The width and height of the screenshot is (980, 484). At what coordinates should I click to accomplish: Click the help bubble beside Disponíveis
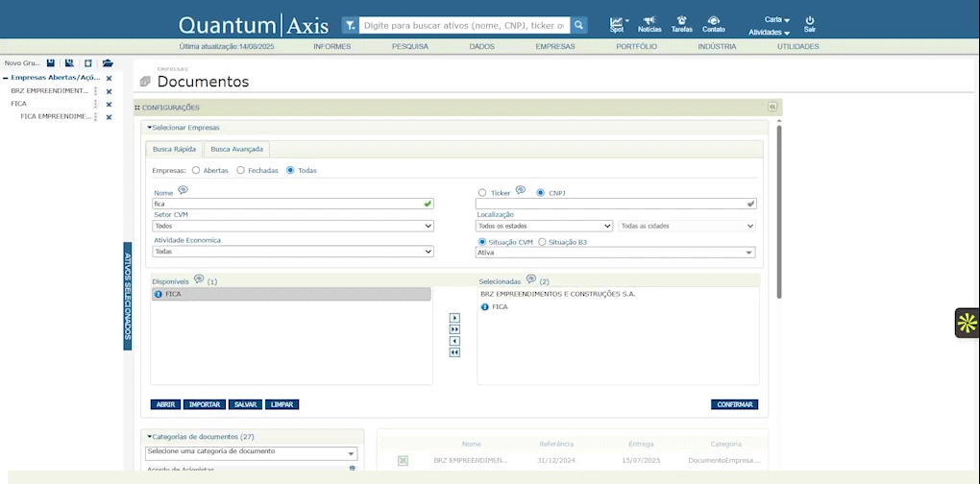(199, 278)
